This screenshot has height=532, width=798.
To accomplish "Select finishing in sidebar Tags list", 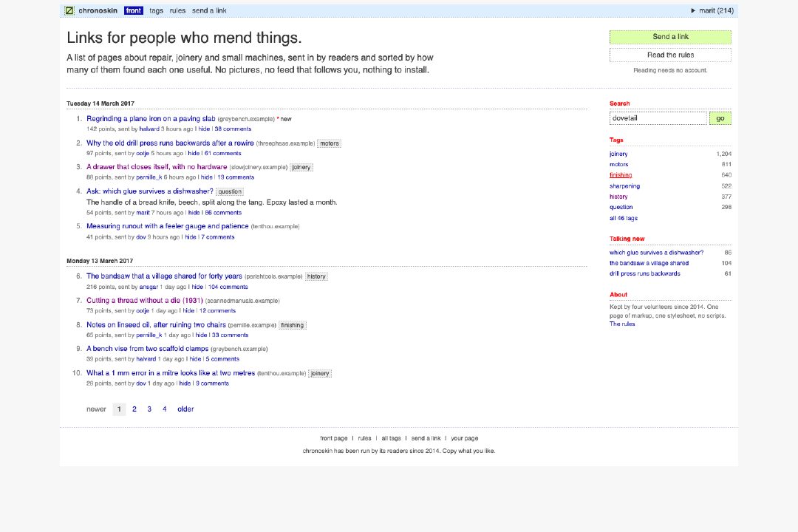I will coord(621,175).
